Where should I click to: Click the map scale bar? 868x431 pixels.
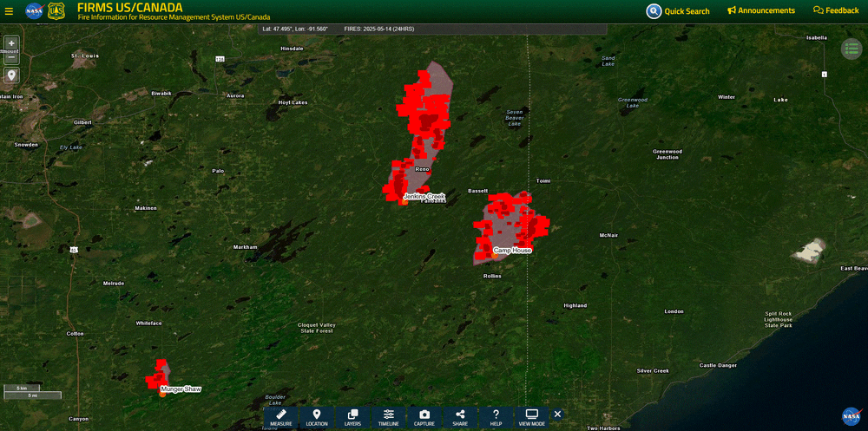[x=31, y=391]
